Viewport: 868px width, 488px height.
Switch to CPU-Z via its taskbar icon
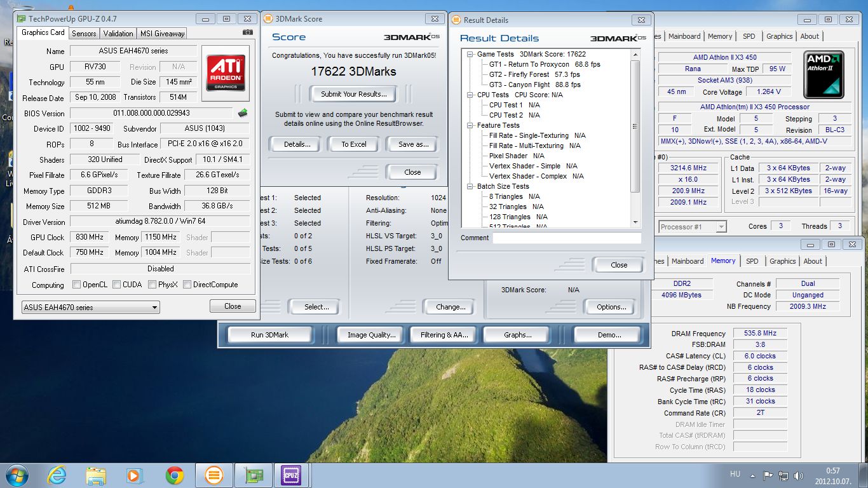point(291,475)
